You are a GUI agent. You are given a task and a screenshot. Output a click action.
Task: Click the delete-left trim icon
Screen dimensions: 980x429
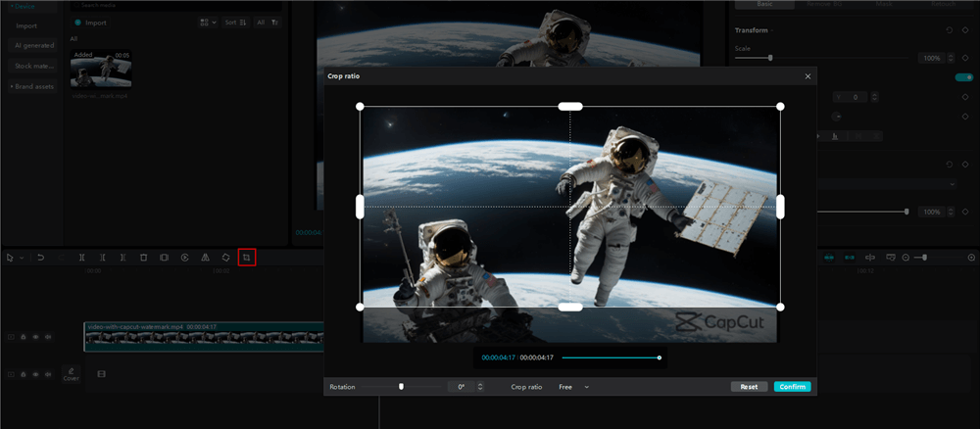click(x=103, y=258)
